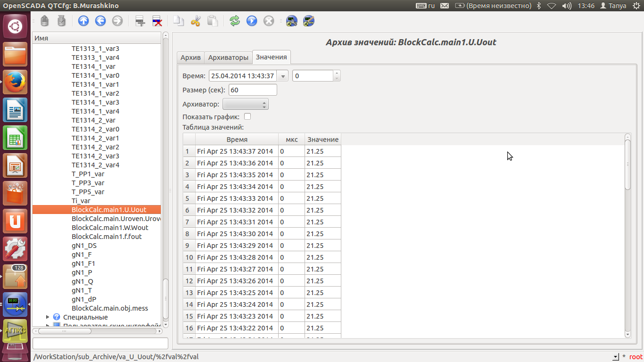The height and width of the screenshot is (362, 644).
Task: Click the Up navigation arrow in toolbar
Action: tap(83, 21)
